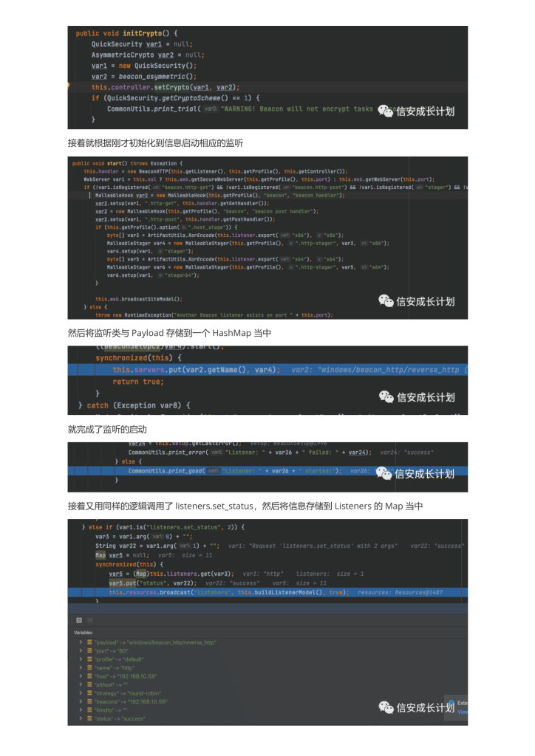The height and width of the screenshot is (756, 535).
Task: Click the map entry icon for "port"
Action: 89,651
